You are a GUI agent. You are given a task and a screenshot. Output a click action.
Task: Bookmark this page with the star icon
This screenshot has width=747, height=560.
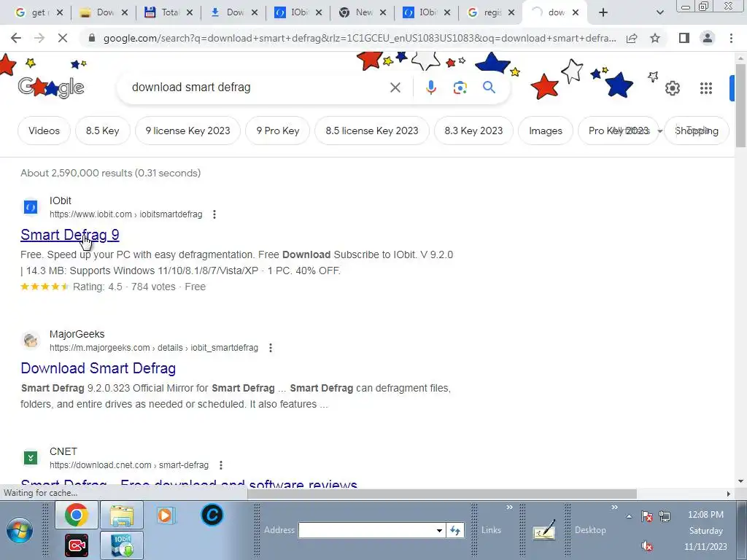pos(655,38)
